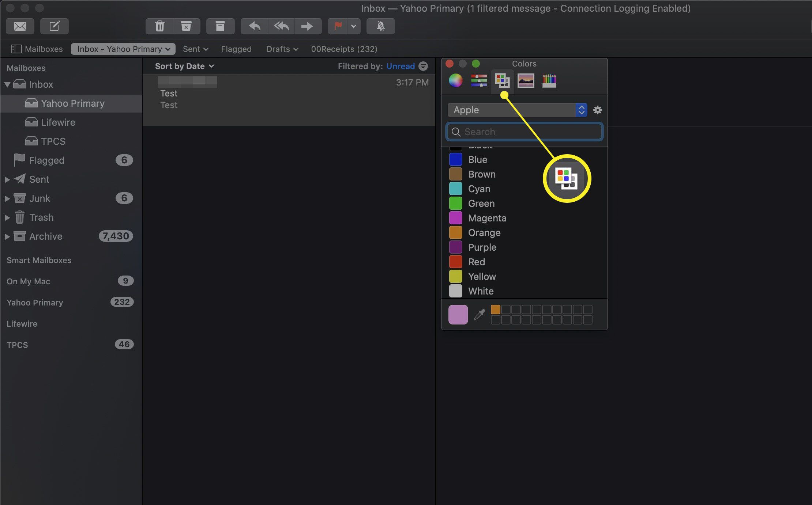The image size is (812, 505).
Task: Expand the Archive mailbox triangle
Action: [7, 236]
